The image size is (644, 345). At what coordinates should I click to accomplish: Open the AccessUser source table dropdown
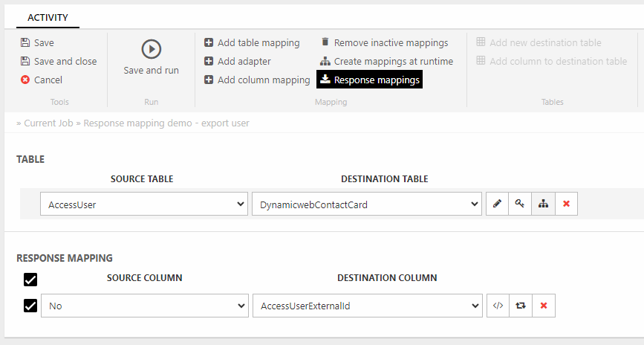(x=144, y=204)
